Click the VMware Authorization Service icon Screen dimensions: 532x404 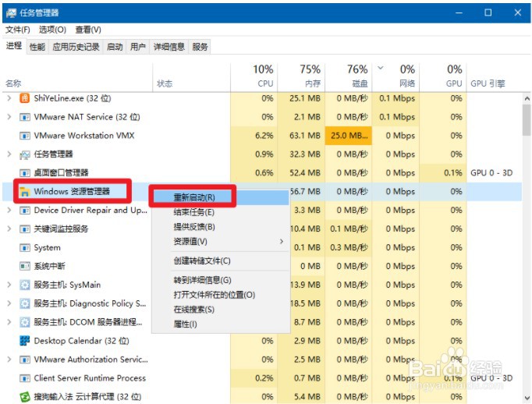25,360
